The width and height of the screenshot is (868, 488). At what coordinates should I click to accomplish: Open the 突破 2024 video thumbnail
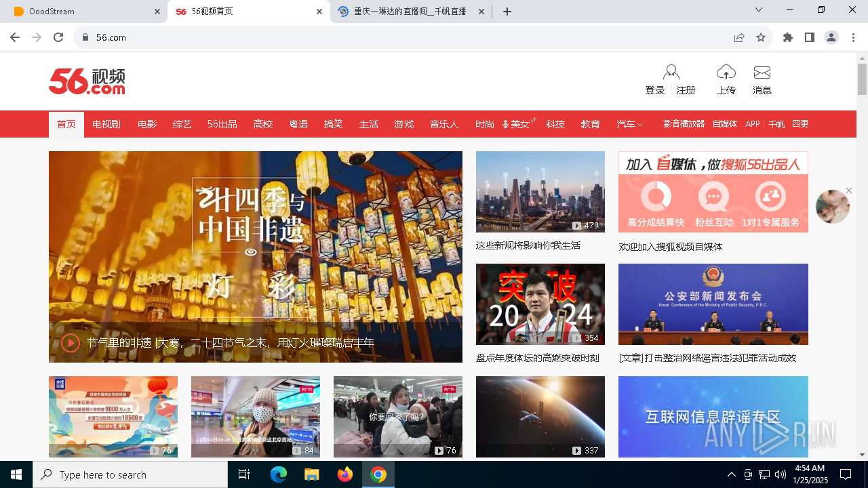tap(540, 304)
